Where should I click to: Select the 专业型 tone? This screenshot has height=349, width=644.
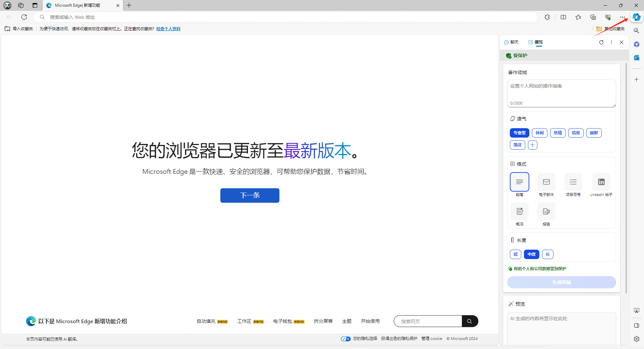[519, 133]
